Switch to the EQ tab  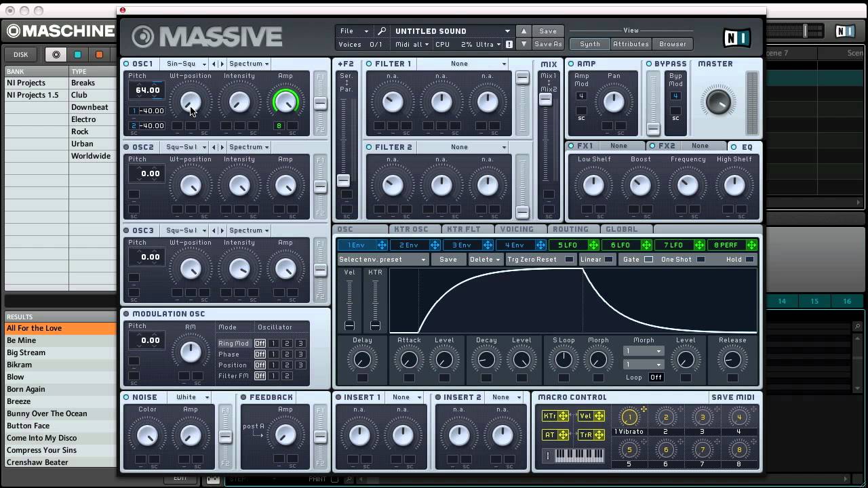[x=744, y=146]
